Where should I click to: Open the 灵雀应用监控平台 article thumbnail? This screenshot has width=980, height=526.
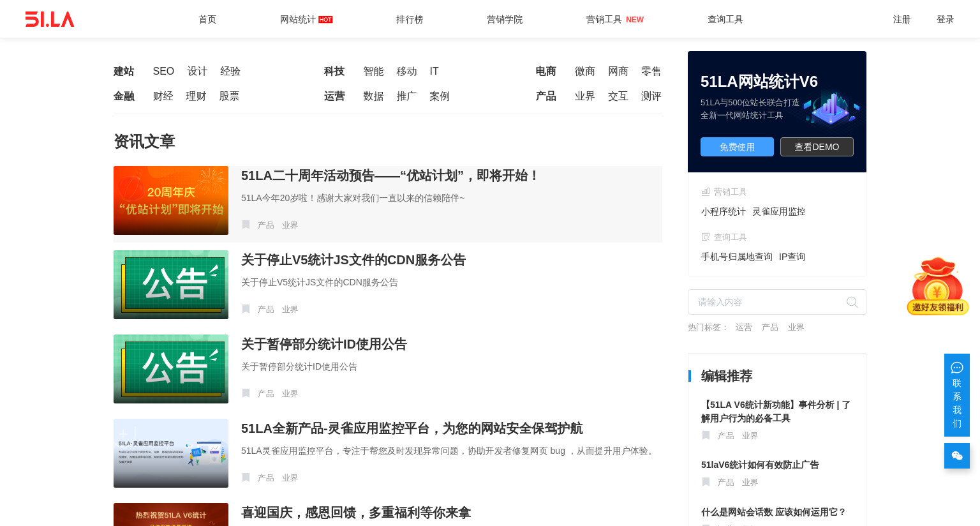tap(171, 453)
